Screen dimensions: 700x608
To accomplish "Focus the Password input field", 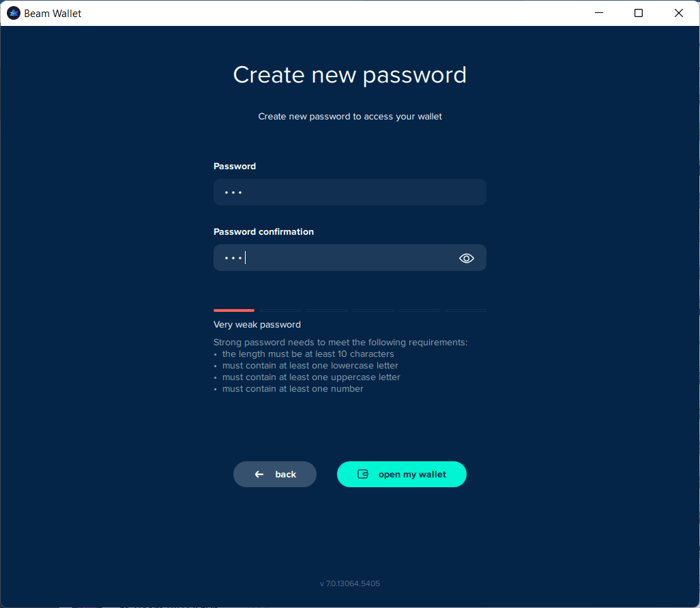I will click(x=349, y=192).
